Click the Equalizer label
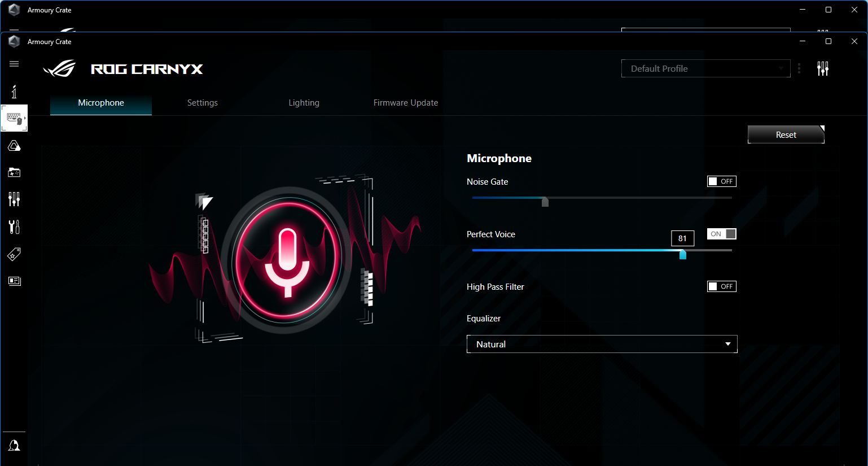This screenshot has height=466, width=868. [x=484, y=318]
